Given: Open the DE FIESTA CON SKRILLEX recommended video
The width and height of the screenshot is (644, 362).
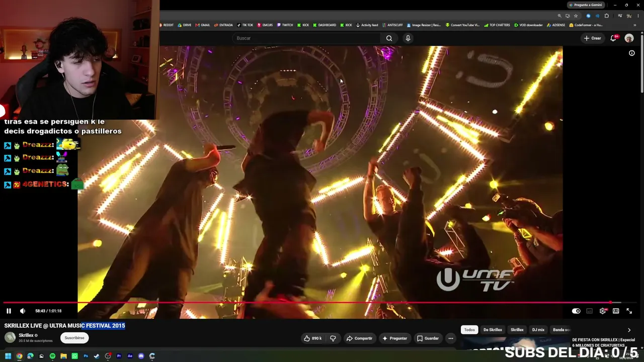Looking at the screenshot, I should click(x=603, y=342).
